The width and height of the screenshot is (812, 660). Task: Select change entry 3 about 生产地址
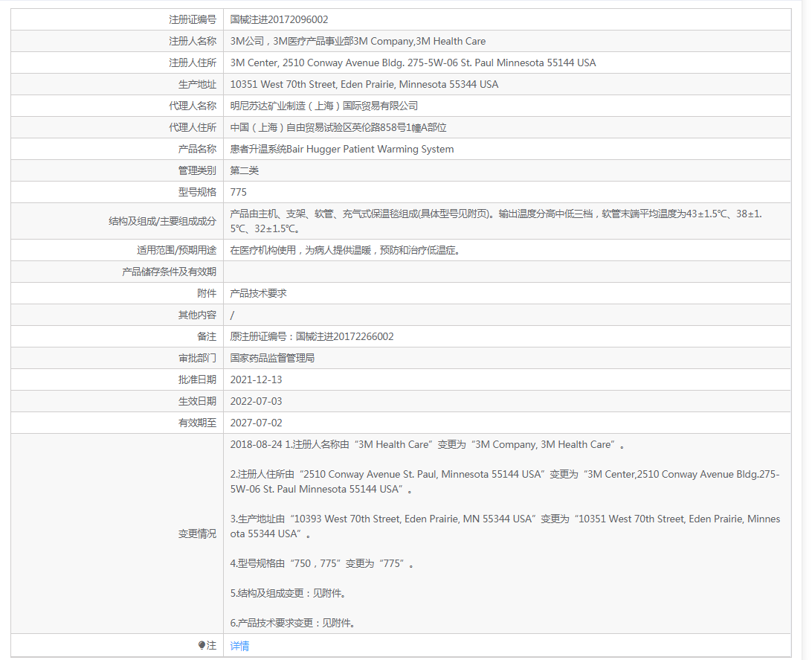[x=505, y=526]
